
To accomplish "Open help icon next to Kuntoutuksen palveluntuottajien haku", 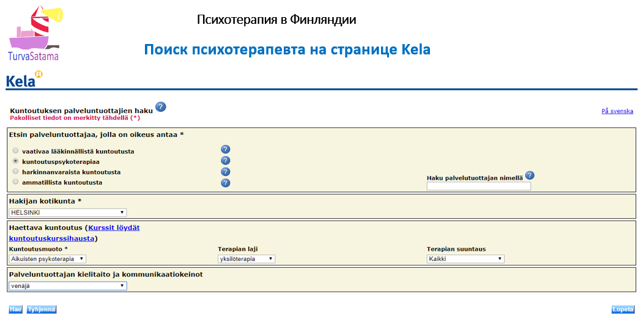I will (161, 107).
